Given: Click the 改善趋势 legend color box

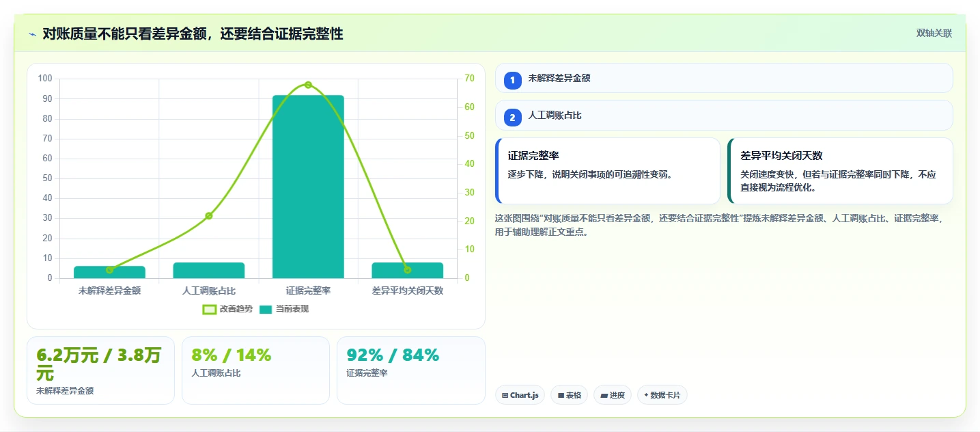Looking at the screenshot, I should click(209, 309).
